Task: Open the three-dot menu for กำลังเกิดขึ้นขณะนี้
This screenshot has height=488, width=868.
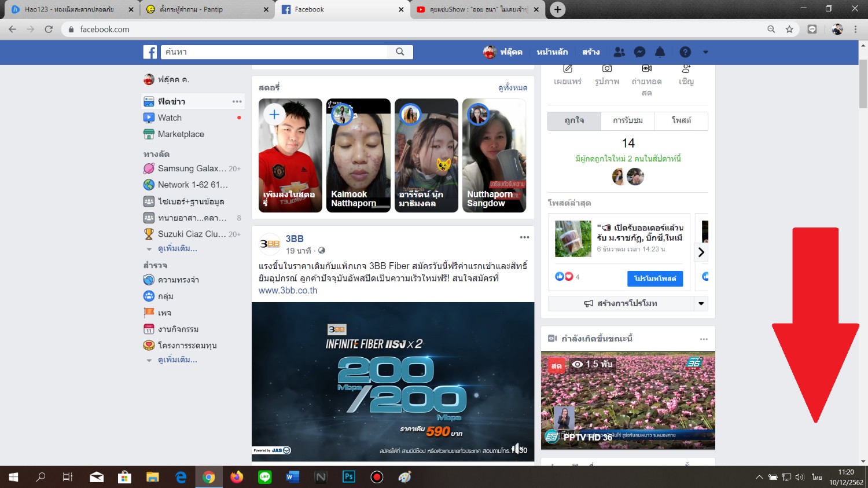Action: pos(704,339)
